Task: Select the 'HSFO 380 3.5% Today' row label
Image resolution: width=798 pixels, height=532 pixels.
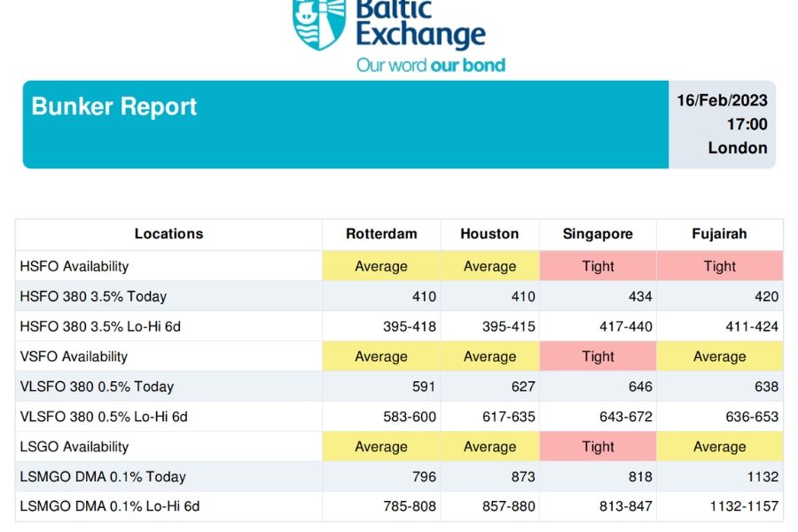Action: pos(93,296)
